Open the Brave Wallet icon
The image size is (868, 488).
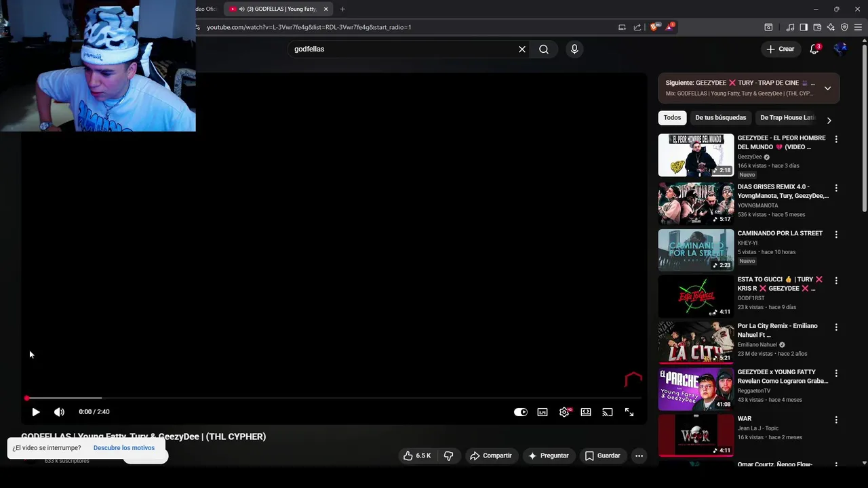[817, 27]
